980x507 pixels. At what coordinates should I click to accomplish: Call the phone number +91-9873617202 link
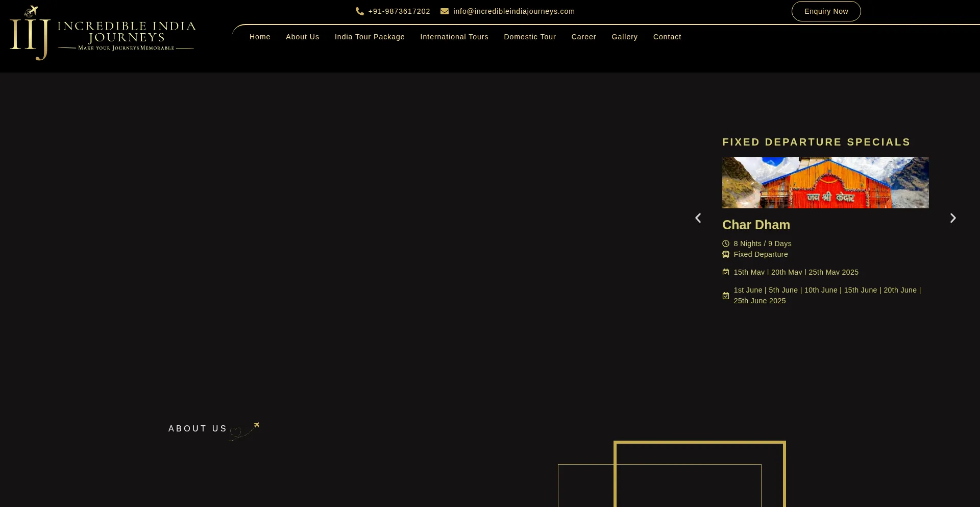[399, 11]
